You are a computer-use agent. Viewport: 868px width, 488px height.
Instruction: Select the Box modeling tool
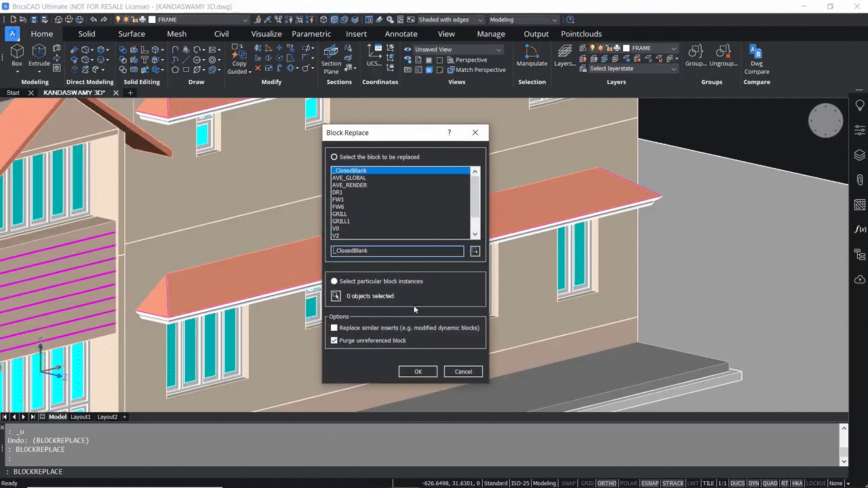(17, 56)
